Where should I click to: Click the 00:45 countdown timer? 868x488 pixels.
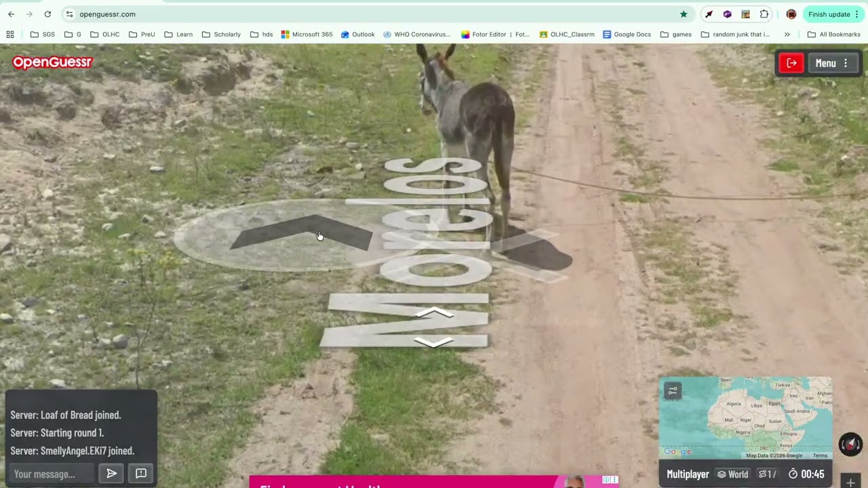pyautogui.click(x=806, y=474)
